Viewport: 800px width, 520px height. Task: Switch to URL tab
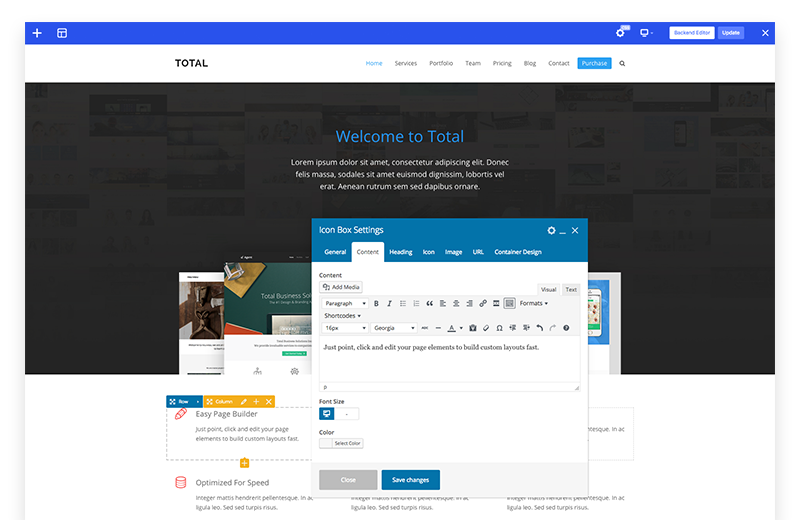[478, 252]
